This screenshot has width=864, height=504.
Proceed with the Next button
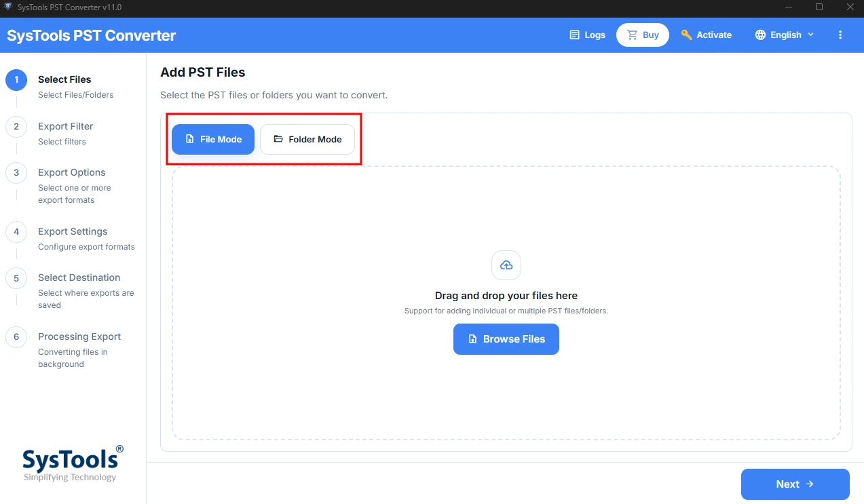pos(795,484)
